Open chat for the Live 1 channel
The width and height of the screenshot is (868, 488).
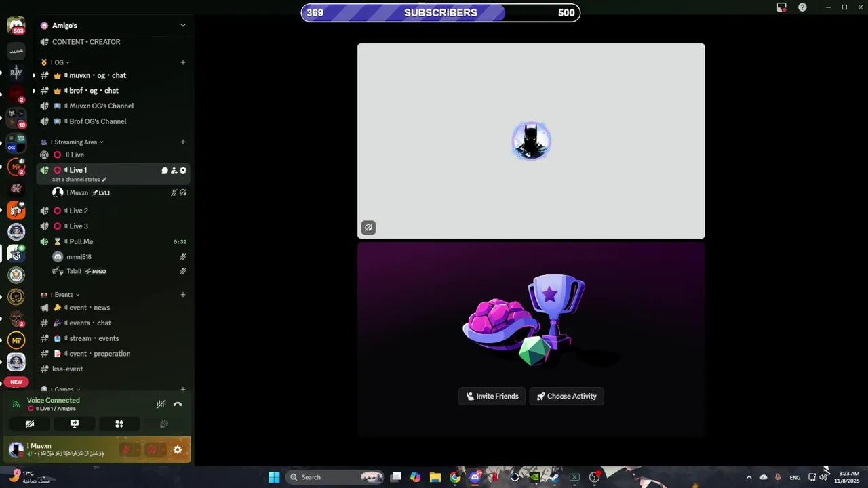coord(165,171)
